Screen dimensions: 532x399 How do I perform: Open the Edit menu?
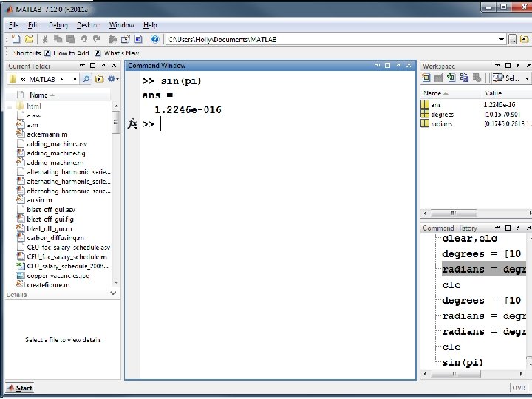(x=33, y=25)
